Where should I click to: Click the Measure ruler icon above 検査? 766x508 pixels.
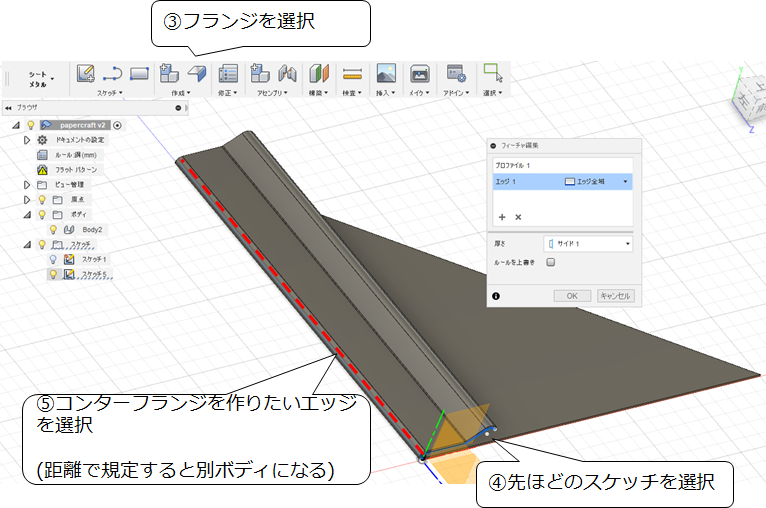(352, 74)
